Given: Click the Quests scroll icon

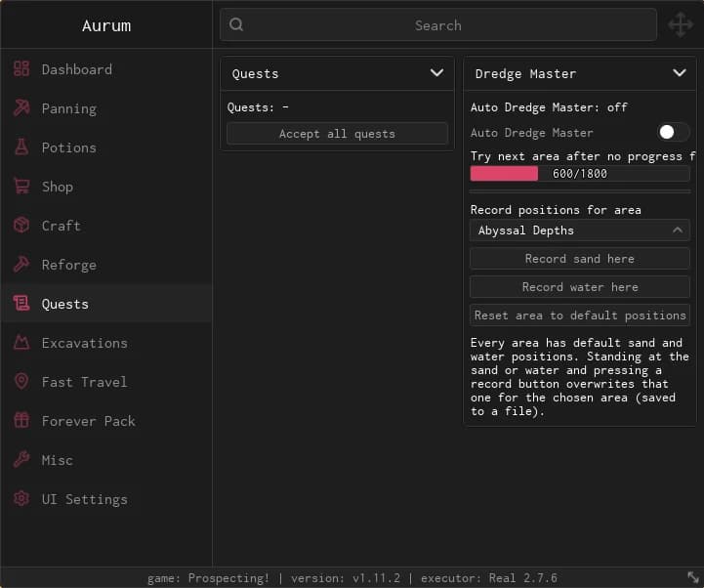Looking at the screenshot, I should [21, 303].
